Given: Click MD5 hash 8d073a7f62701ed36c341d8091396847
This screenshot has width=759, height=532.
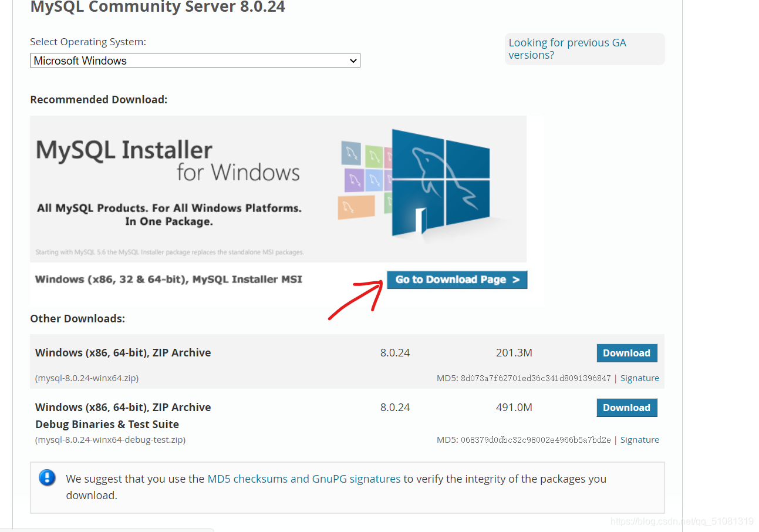Looking at the screenshot, I should tap(535, 378).
